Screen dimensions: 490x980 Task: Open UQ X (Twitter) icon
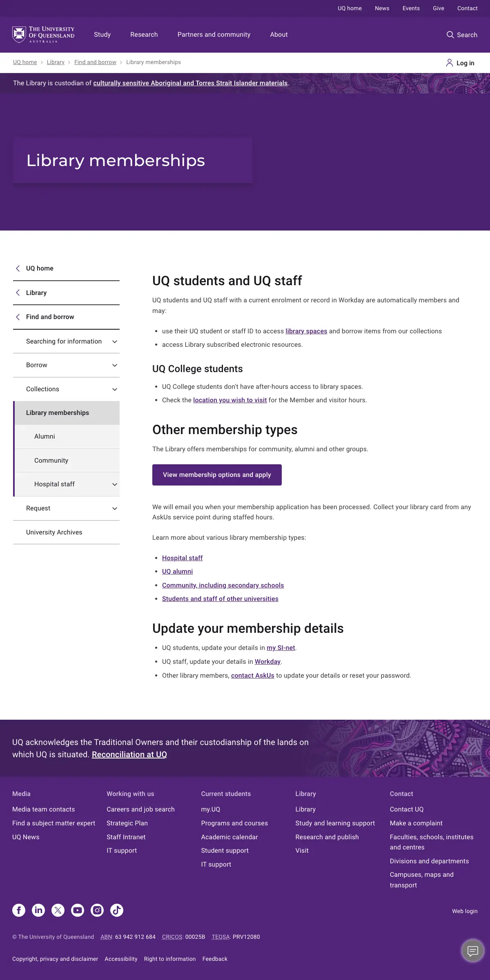[58, 910]
